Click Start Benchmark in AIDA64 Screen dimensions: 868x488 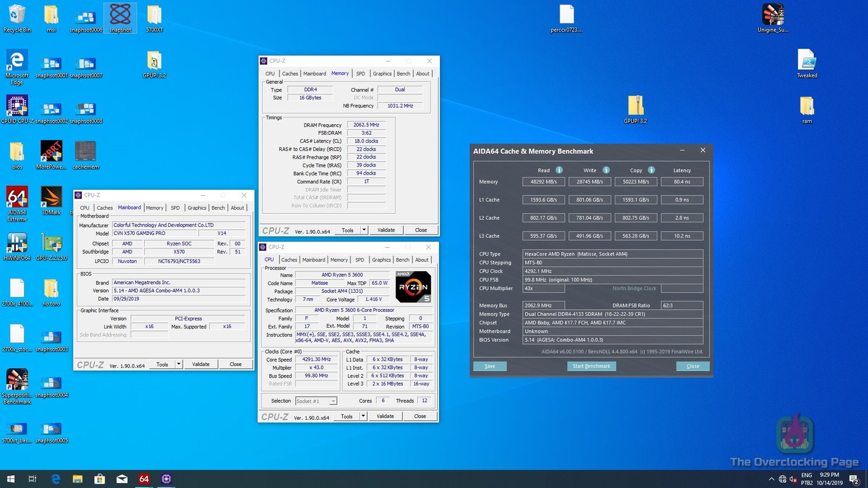coord(591,366)
